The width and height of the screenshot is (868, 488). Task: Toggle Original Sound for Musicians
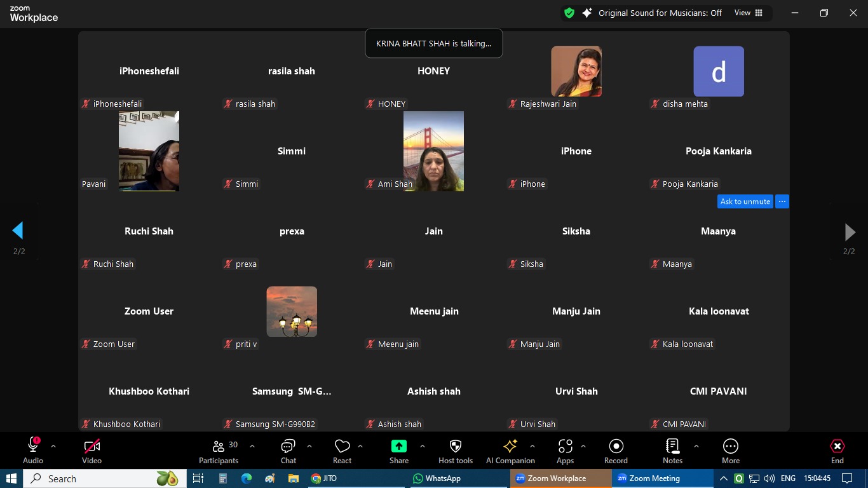point(659,13)
